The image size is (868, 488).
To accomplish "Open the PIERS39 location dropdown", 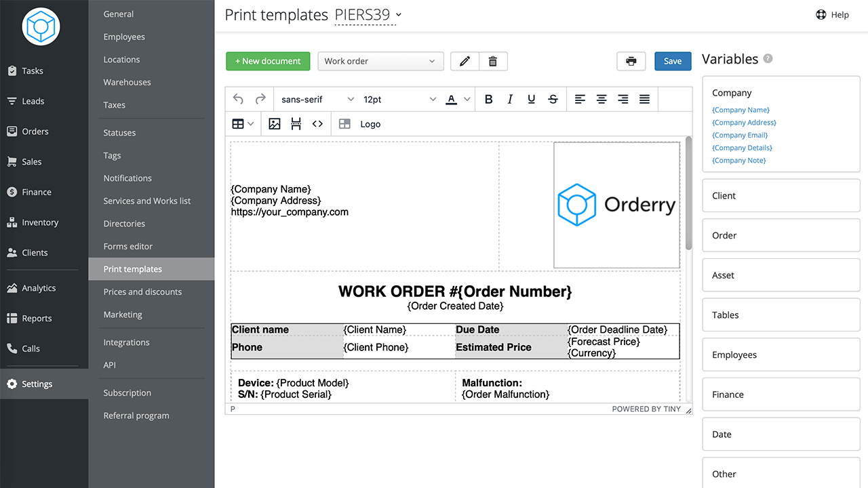I will pos(368,15).
